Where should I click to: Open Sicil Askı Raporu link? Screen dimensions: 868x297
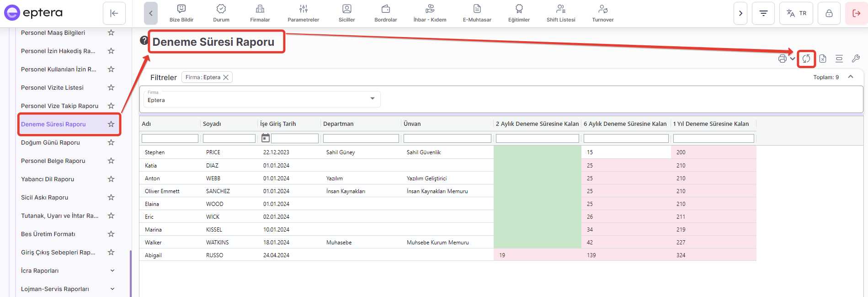tap(45, 197)
